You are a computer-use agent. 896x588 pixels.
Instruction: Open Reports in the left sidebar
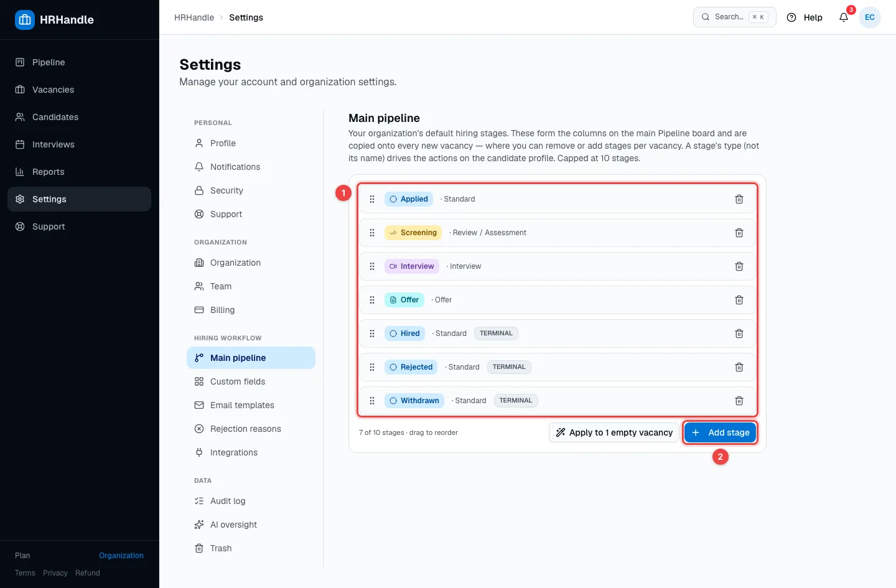[80, 172]
